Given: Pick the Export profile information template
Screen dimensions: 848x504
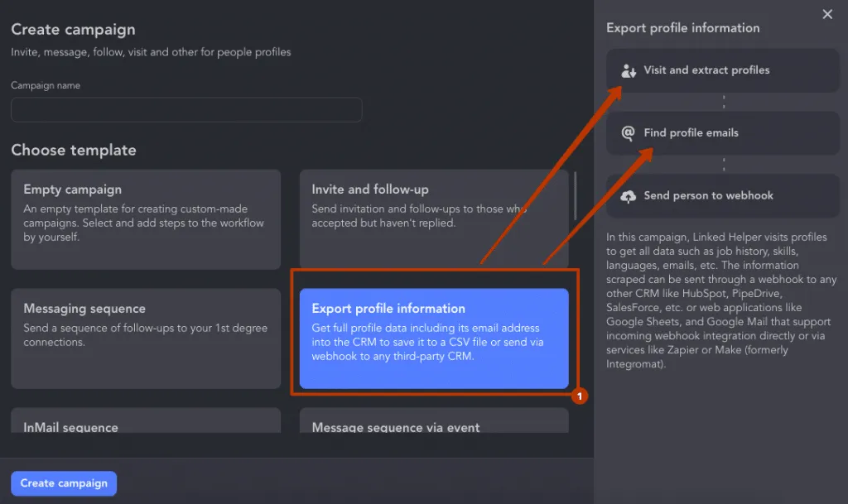Looking at the screenshot, I should [x=434, y=338].
